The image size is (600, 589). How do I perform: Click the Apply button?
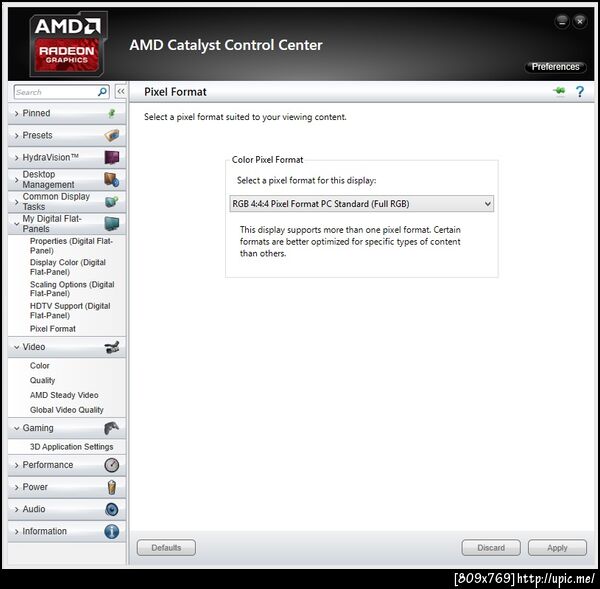tap(557, 548)
